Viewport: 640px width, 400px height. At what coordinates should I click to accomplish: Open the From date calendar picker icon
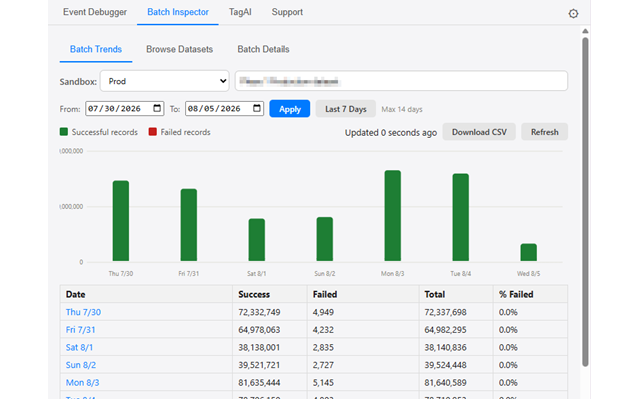[157, 108]
